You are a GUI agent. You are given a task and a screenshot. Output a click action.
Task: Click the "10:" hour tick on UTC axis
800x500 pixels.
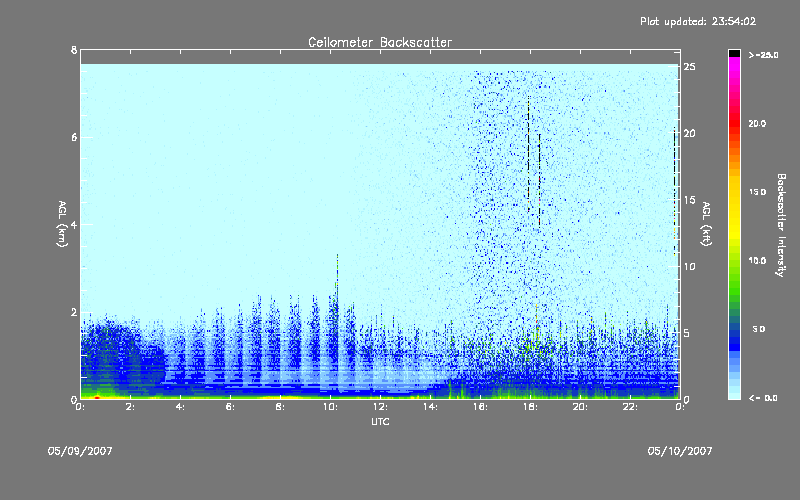[331, 407]
